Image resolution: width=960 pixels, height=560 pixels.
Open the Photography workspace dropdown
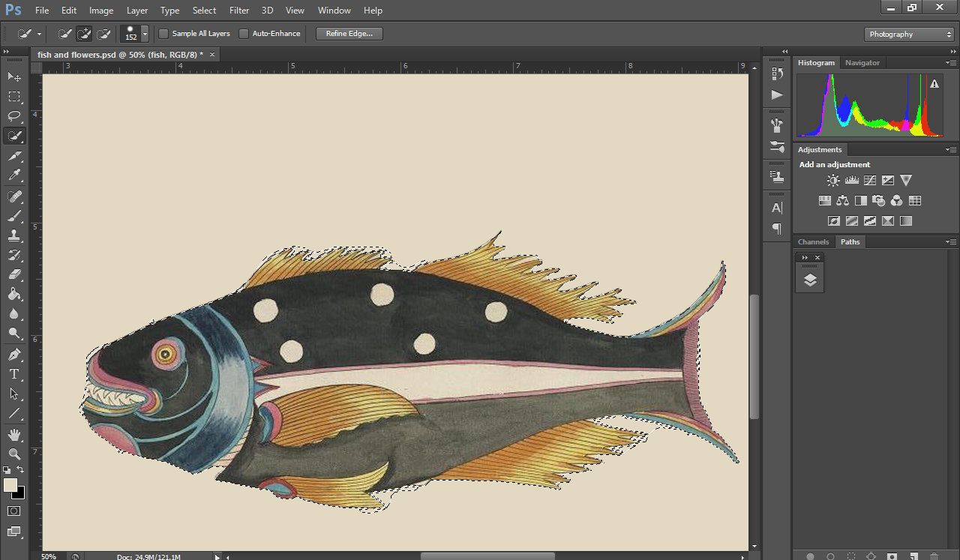tap(908, 34)
